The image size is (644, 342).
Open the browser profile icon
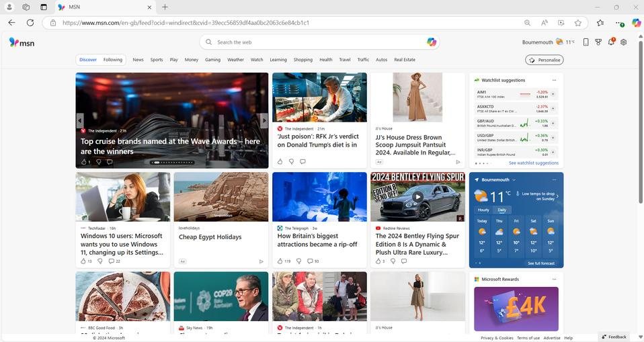tap(9, 7)
